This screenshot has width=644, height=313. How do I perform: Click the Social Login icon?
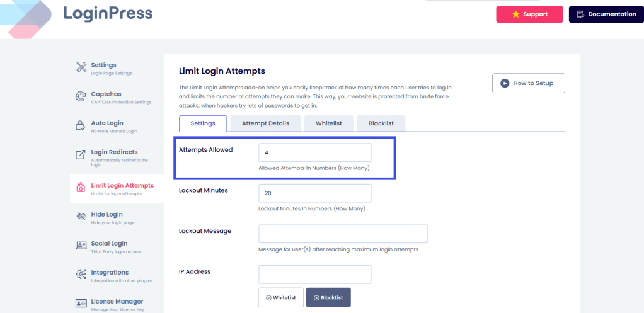[81, 245]
